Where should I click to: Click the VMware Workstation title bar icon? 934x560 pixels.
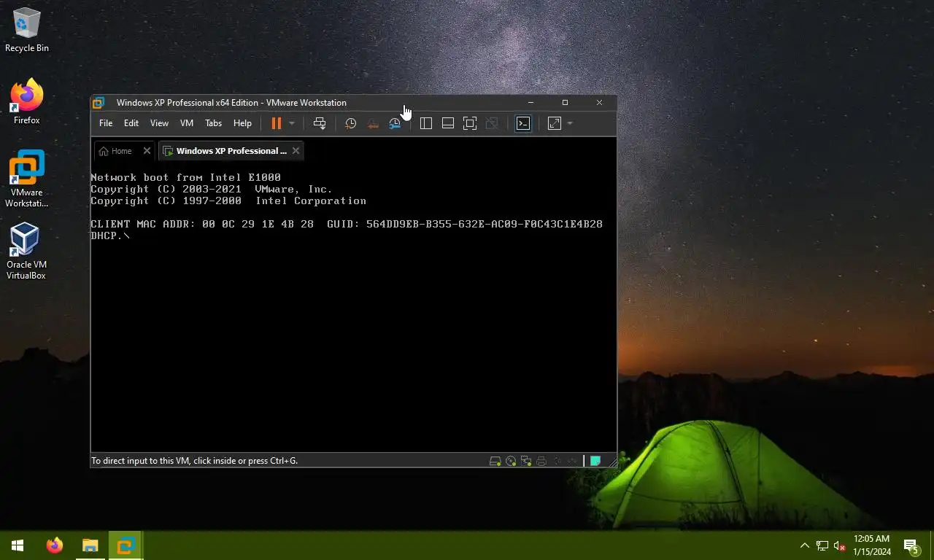click(x=99, y=103)
